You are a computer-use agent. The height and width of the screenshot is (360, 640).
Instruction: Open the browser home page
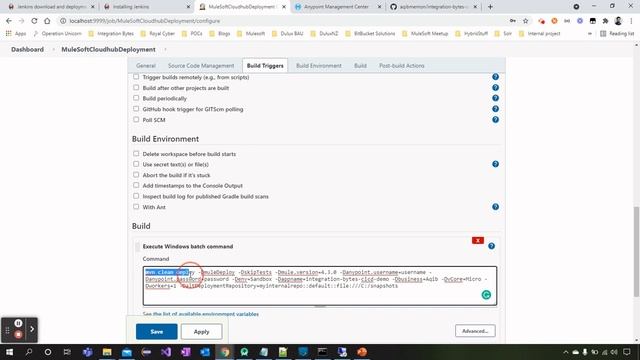47,21
